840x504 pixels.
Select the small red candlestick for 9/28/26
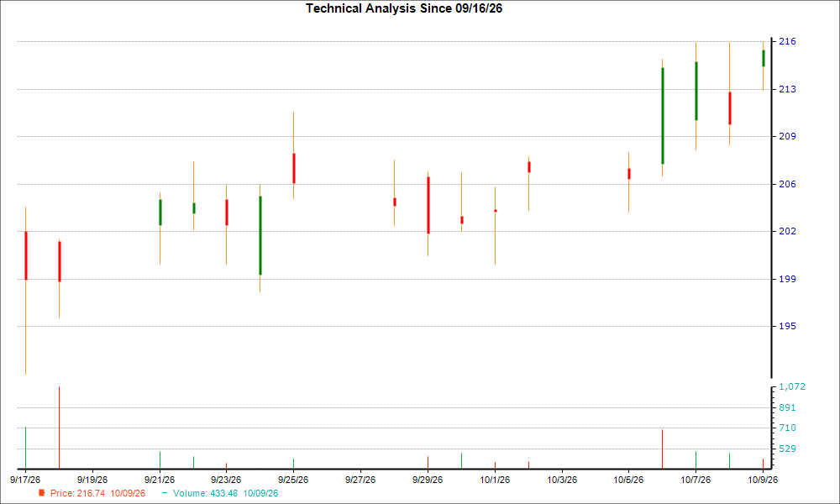point(395,202)
